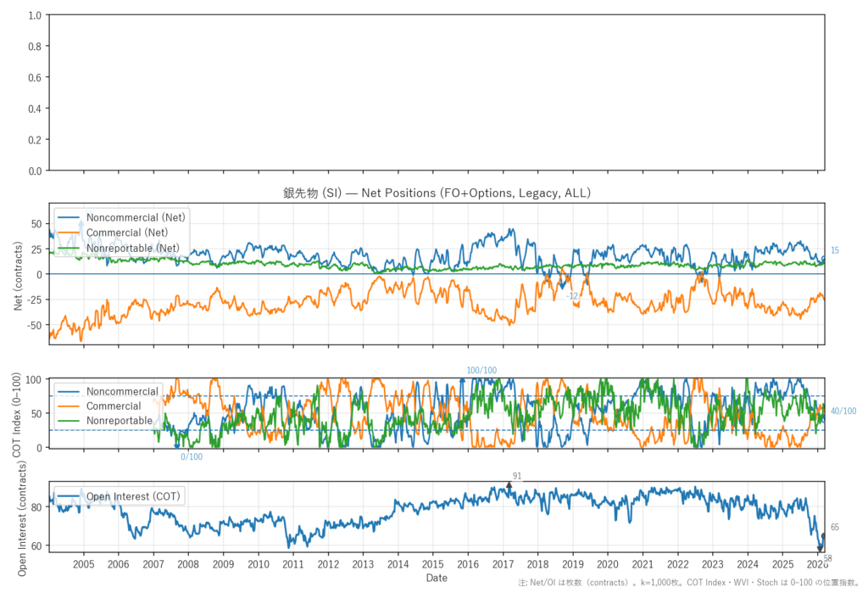Click the 2015 tick on the date axis
The width and height of the screenshot is (868, 593).
pos(432,564)
